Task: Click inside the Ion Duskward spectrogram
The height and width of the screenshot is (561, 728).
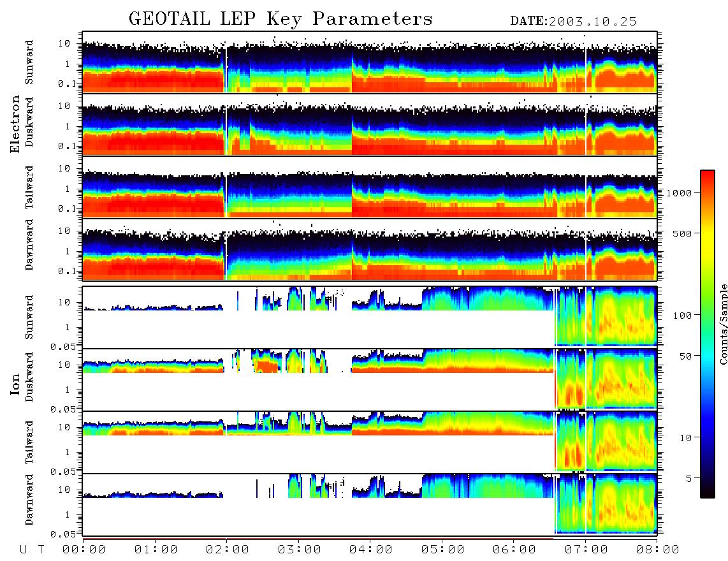Action: point(370,380)
